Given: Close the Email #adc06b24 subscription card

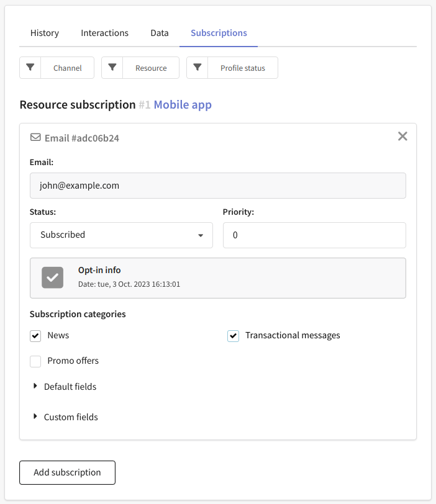Looking at the screenshot, I should (402, 137).
